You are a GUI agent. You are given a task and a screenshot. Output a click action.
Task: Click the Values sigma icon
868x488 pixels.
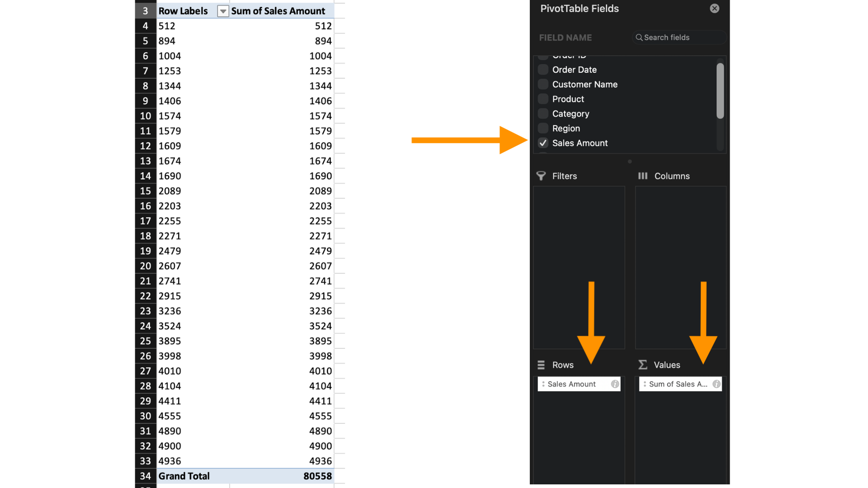click(642, 365)
